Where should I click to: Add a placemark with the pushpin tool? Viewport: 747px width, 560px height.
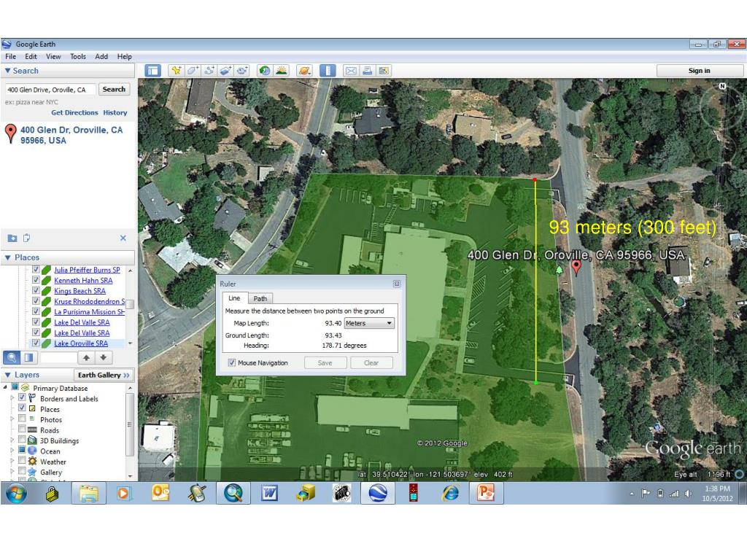pyautogui.click(x=177, y=71)
